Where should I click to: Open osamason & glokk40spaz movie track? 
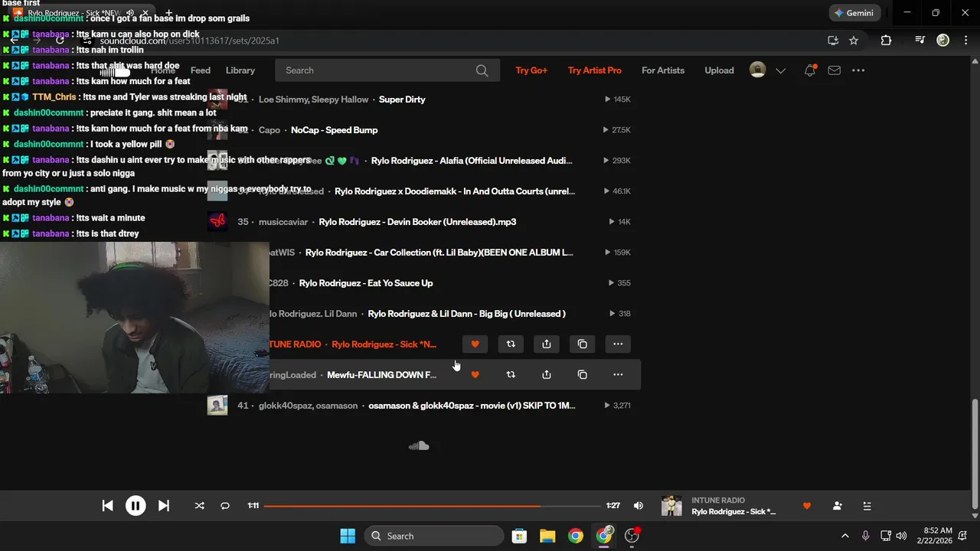pos(472,406)
